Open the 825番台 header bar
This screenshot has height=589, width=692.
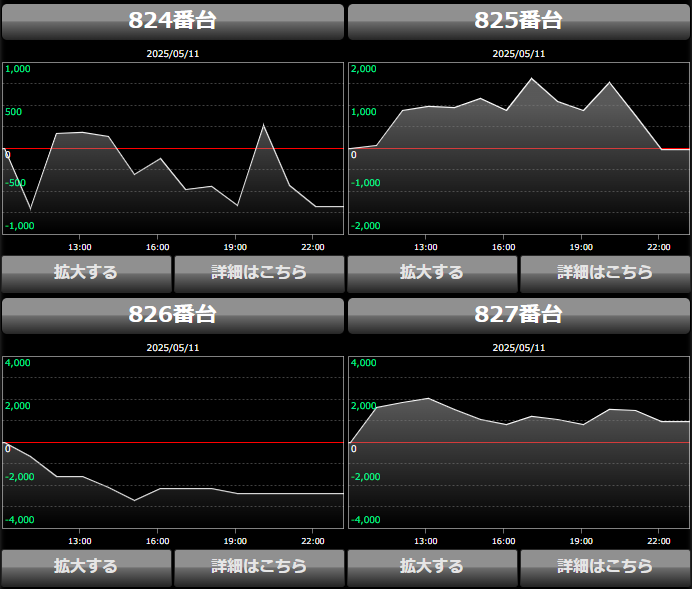[x=519, y=22]
